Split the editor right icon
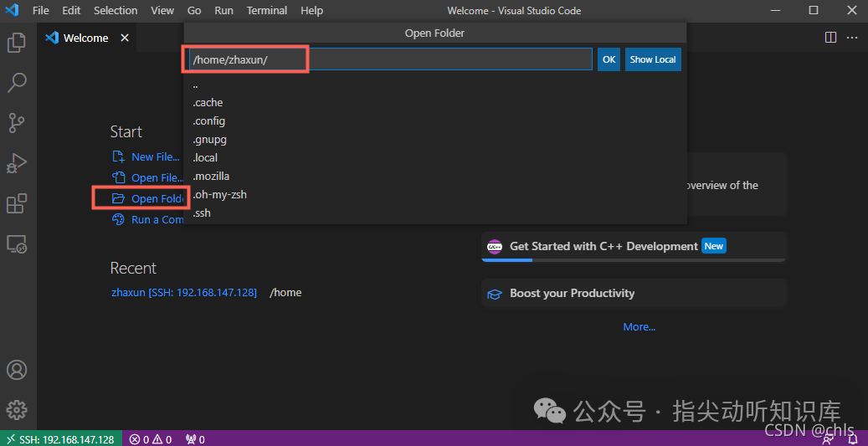 pos(830,38)
